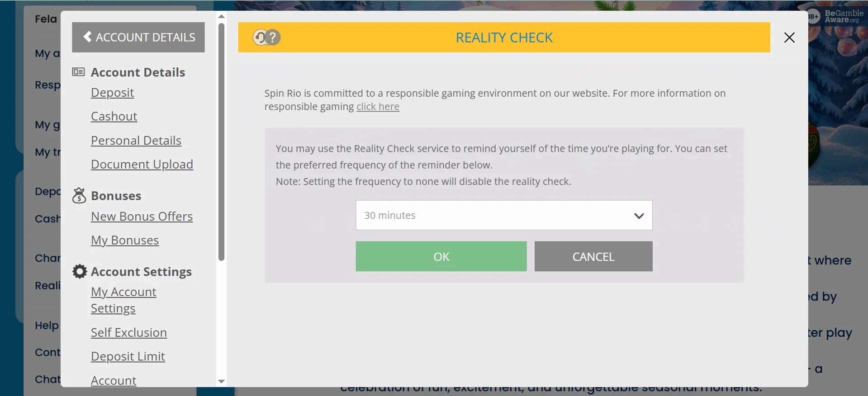Click the Account Settings gear icon
Image resolution: width=868 pixels, height=396 pixels.
coord(80,271)
